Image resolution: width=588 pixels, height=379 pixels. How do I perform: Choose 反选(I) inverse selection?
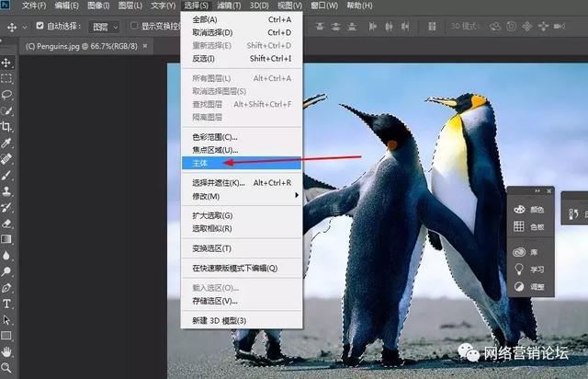[242, 59]
